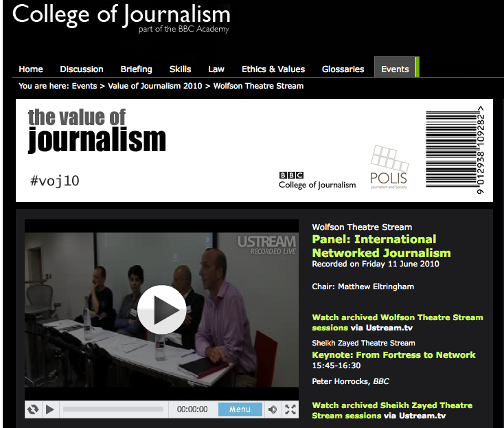Open the Law tab
Screen dimensions: 504x428
[x=216, y=69]
